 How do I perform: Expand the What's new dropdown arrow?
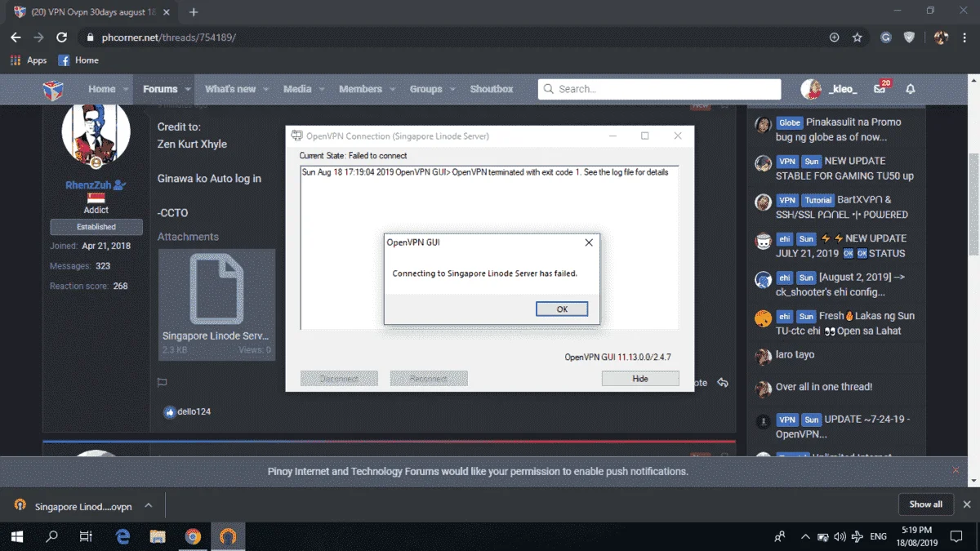pos(266,89)
